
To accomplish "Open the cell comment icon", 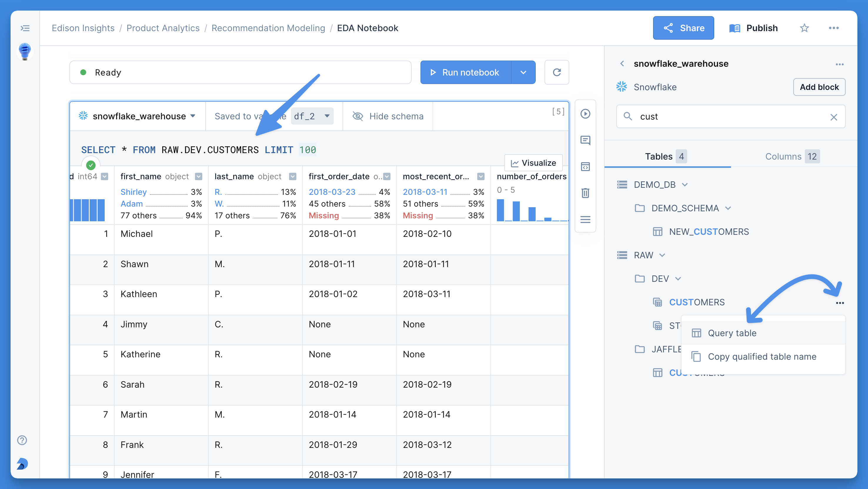I will tap(585, 140).
